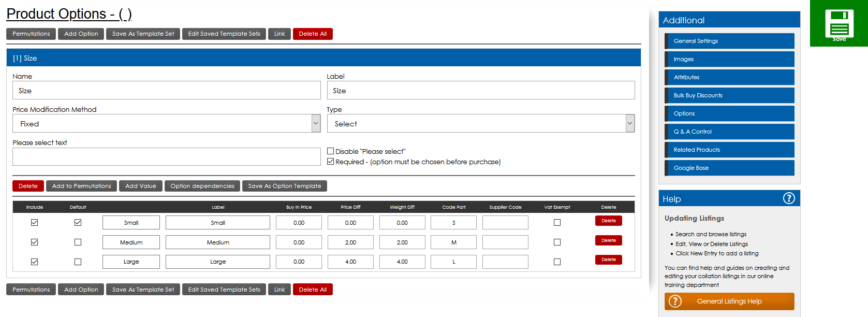
Task: Click the Please select text input field
Action: (x=166, y=157)
